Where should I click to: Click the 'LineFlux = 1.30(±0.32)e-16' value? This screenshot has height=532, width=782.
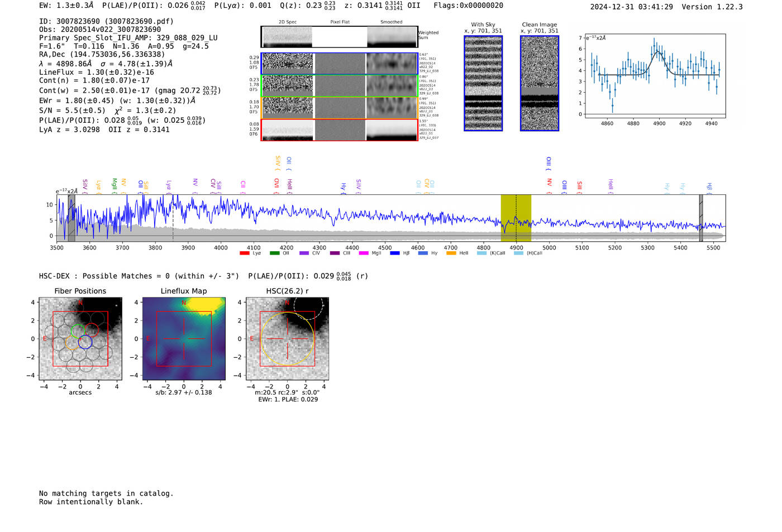click(97, 72)
